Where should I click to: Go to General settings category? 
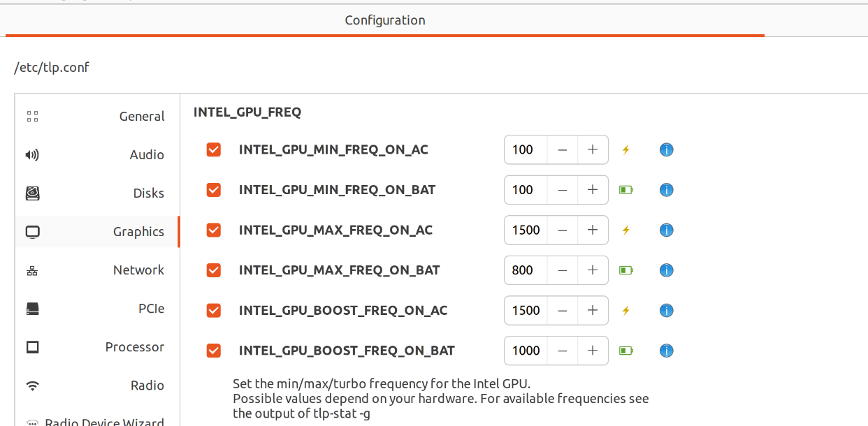coord(141,117)
